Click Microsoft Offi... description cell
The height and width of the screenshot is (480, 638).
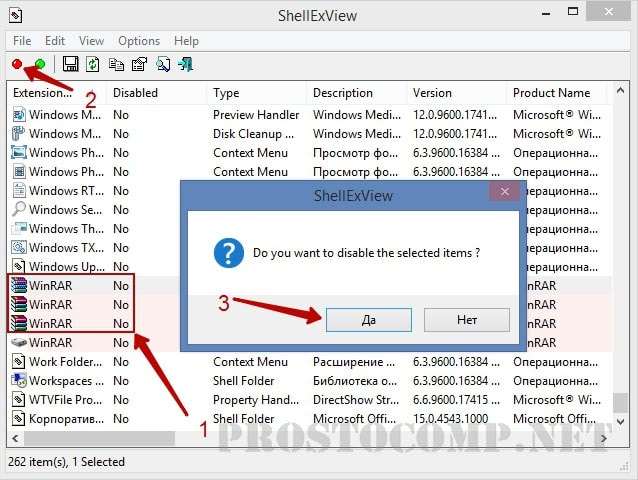354,419
